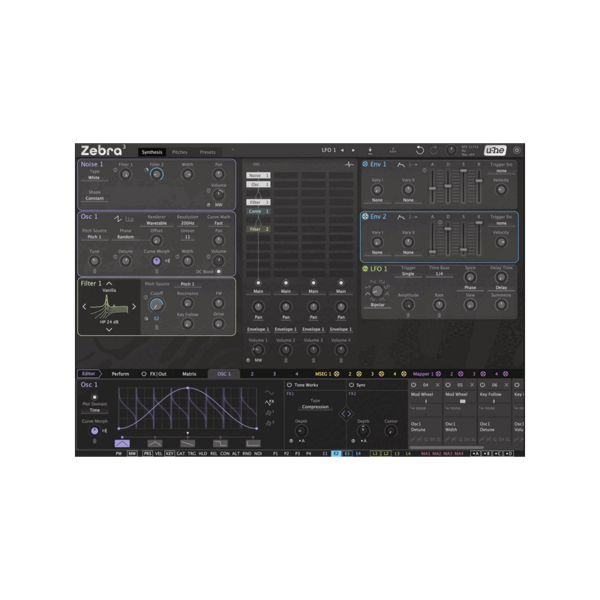Switch to the Pitches tab
This screenshot has width=600, height=600.
[x=179, y=152]
